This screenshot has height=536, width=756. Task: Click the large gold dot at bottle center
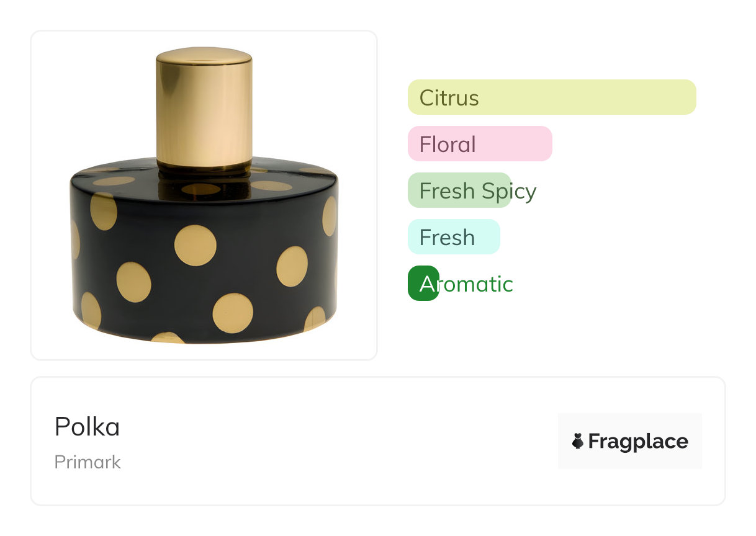point(195,246)
